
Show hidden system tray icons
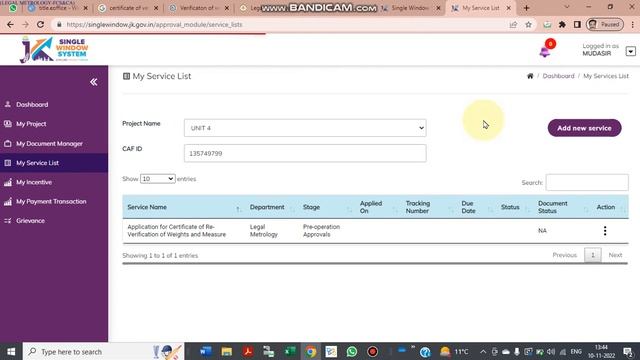(483, 351)
